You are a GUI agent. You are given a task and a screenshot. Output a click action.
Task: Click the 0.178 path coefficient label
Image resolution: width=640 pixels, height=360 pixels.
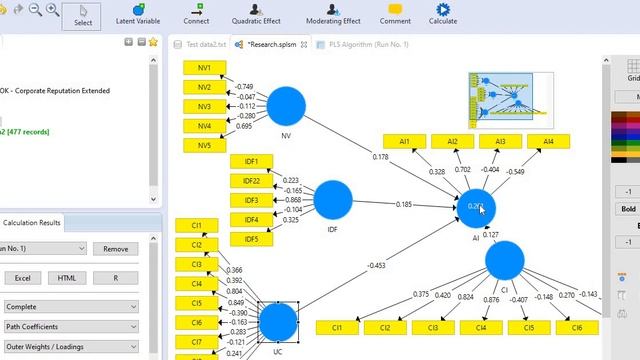point(380,157)
